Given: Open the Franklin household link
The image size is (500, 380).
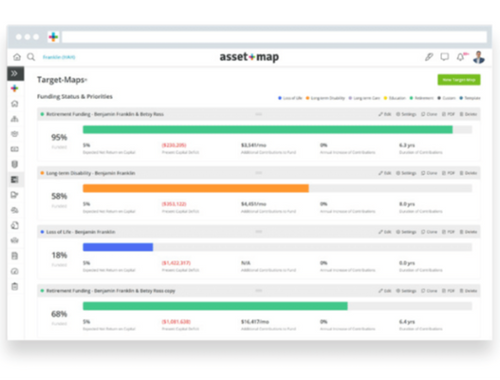Looking at the screenshot, I should (x=59, y=57).
